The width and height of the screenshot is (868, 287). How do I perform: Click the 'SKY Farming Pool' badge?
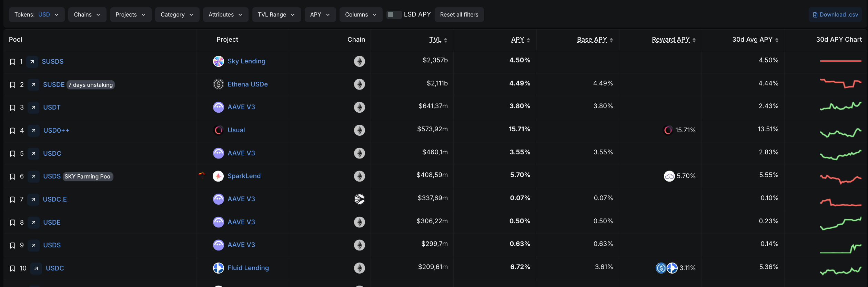88,176
